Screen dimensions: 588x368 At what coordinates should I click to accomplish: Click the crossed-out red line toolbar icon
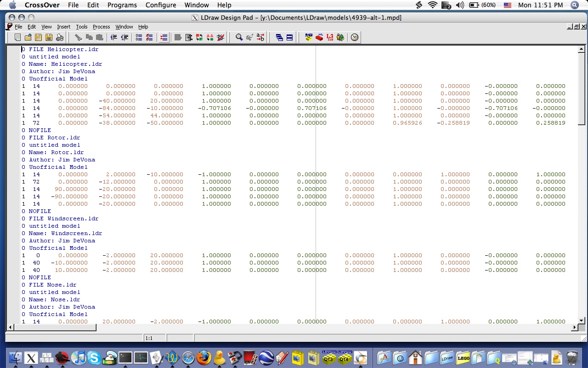(220, 37)
